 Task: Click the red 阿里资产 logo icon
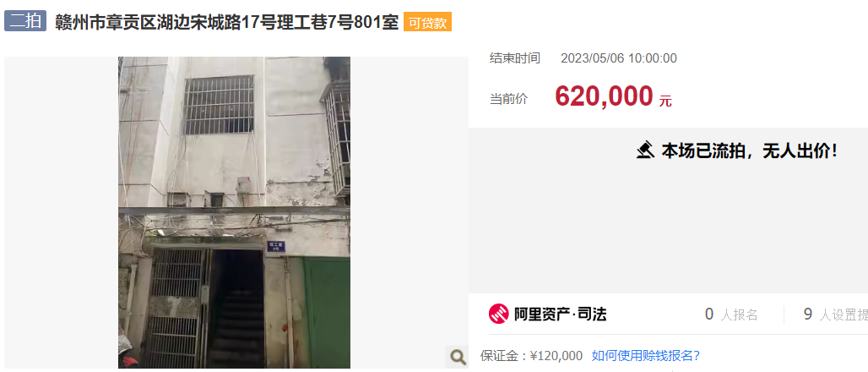[x=498, y=315]
